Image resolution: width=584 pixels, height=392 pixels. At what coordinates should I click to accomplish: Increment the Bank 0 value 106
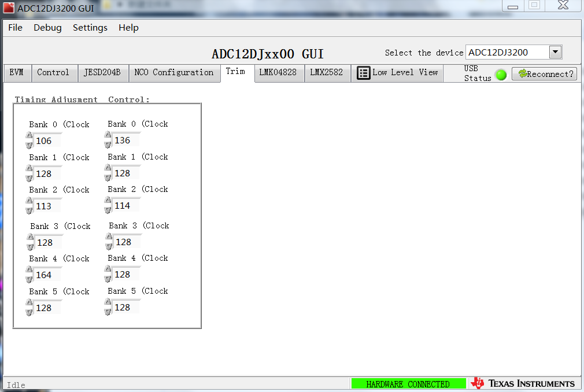tap(29, 136)
